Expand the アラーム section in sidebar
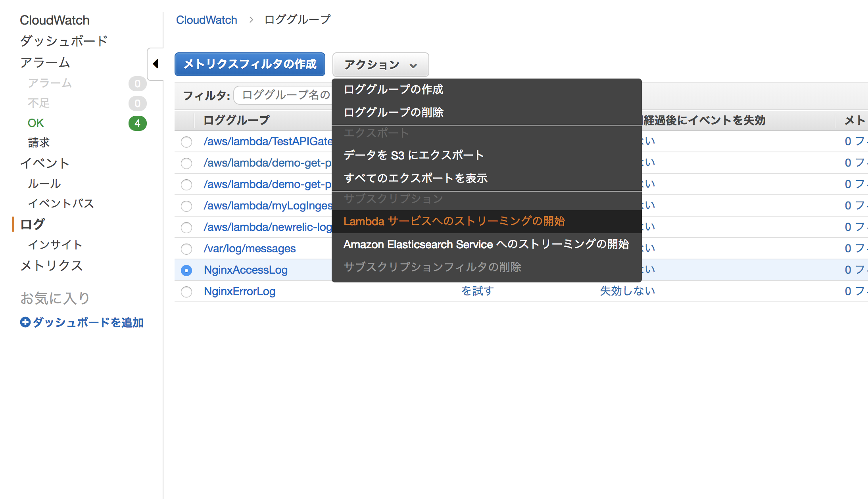 pyautogui.click(x=45, y=62)
